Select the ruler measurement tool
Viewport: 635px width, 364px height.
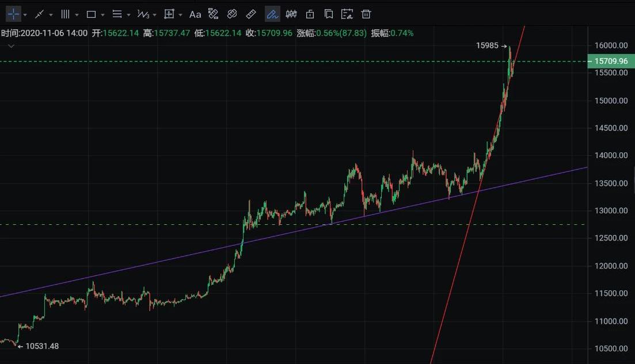click(x=251, y=14)
